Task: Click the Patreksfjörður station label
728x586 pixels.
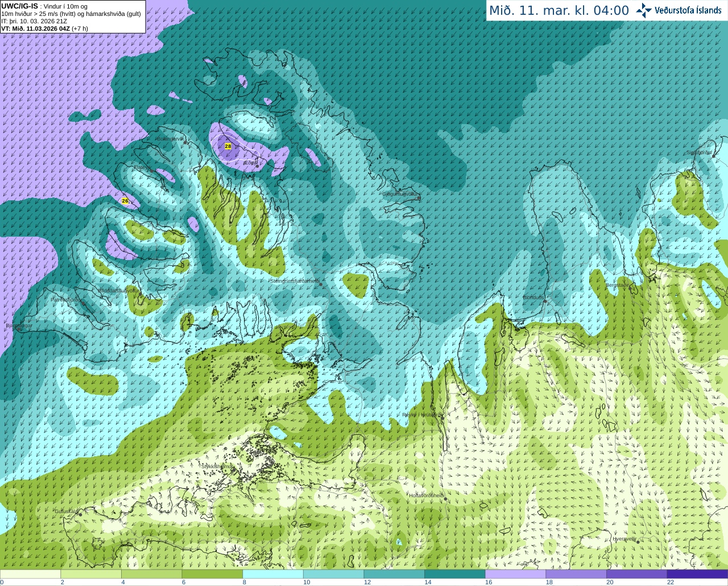Action: 66,299
